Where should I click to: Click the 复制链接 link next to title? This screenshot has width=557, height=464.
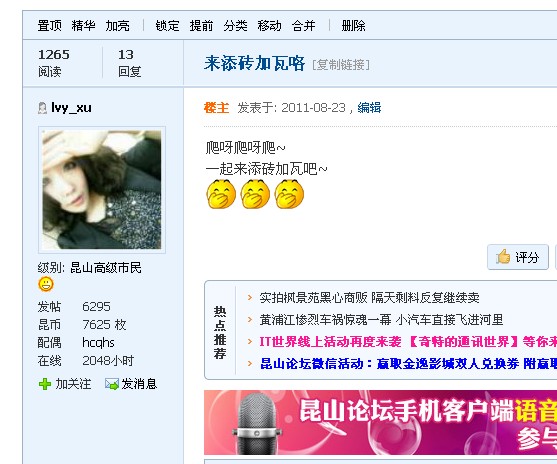[341, 65]
